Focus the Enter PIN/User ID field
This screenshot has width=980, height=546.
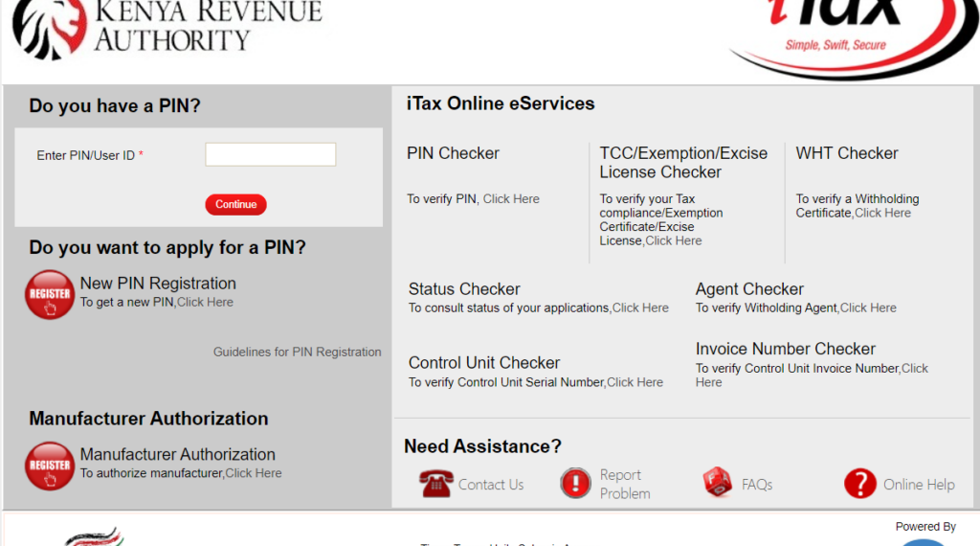(270, 154)
